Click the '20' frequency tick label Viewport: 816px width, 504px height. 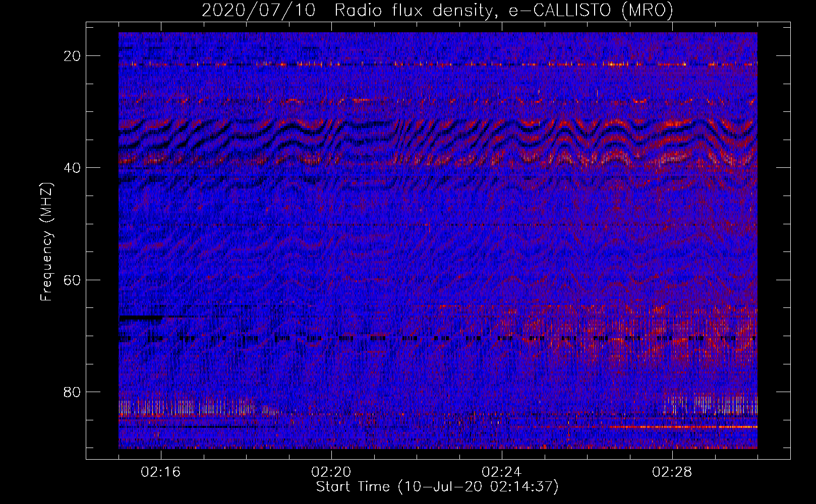72,56
